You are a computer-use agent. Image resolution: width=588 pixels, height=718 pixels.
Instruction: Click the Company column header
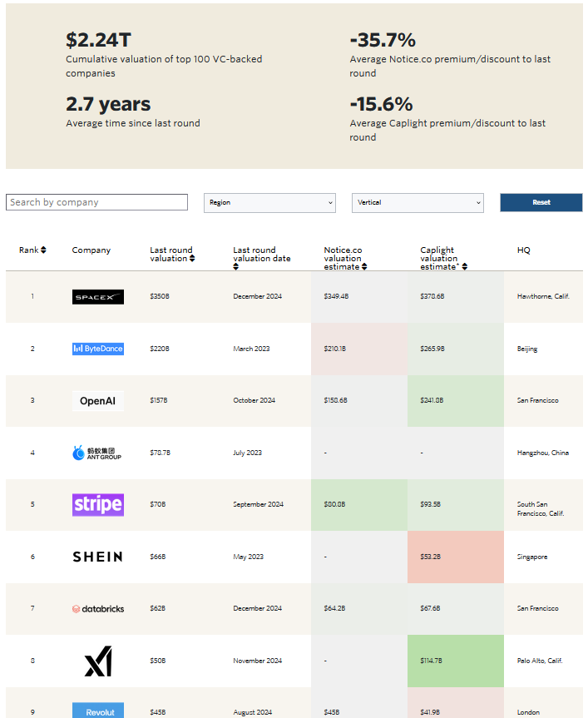pyautogui.click(x=91, y=250)
